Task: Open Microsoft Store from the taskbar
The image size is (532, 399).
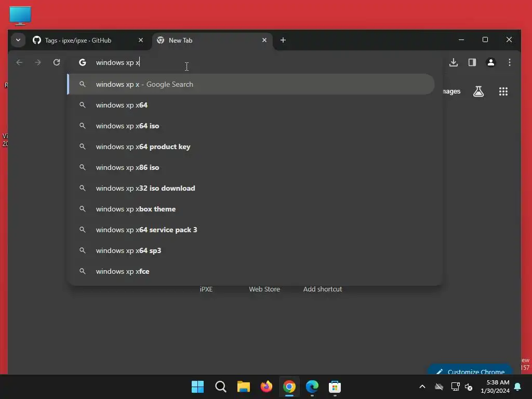Action: 335,387
